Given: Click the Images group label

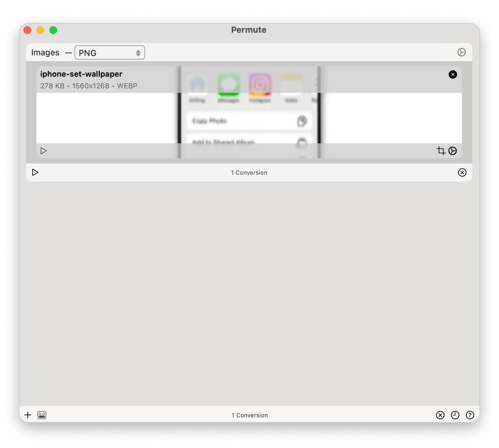Looking at the screenshot, I should (45, 52).
